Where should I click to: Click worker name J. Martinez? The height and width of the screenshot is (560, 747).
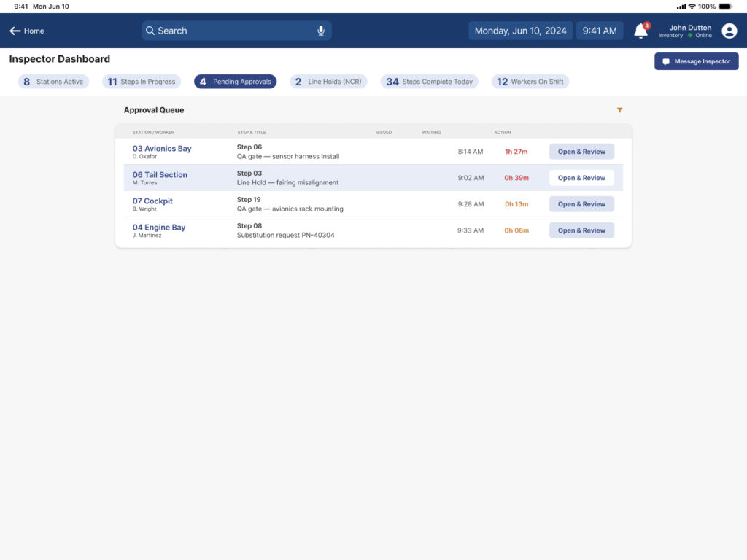pos(147,236)
